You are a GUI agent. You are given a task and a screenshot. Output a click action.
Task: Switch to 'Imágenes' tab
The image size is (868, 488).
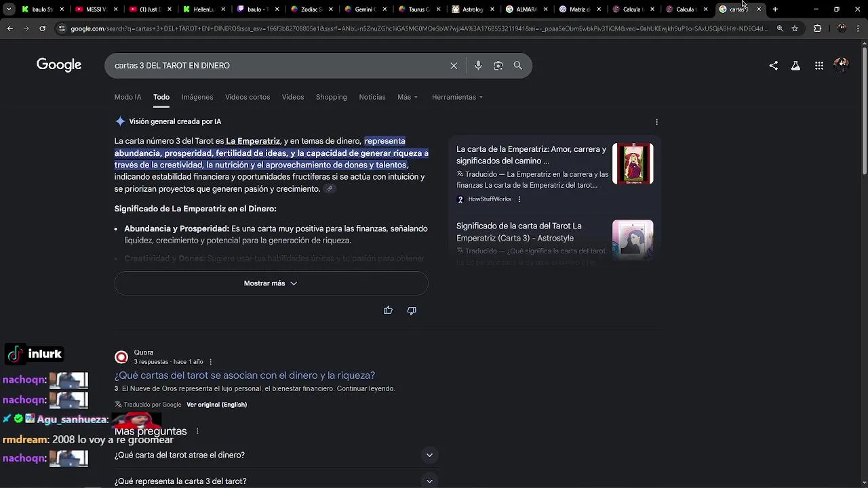click(197, 97)
